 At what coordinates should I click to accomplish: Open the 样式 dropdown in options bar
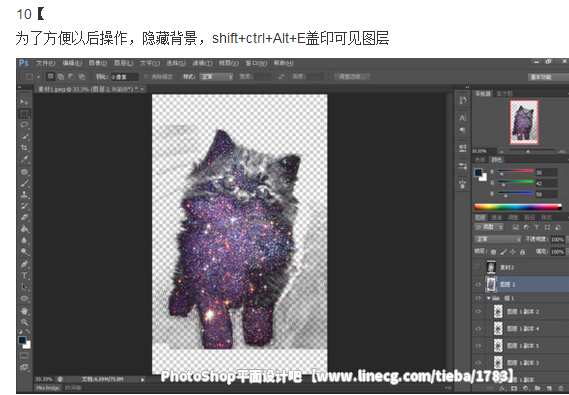pos(216,77)
